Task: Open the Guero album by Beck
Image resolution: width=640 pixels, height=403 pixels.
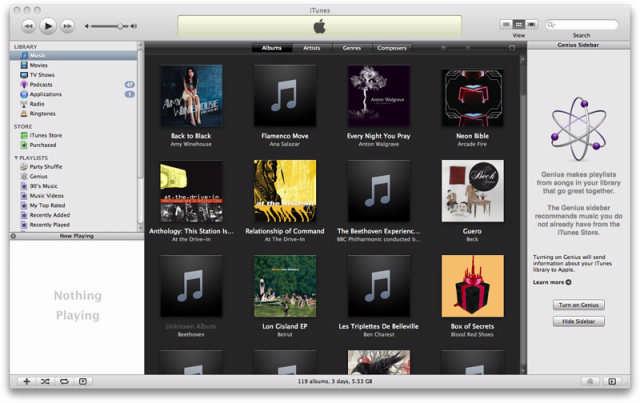Action: 473,191
